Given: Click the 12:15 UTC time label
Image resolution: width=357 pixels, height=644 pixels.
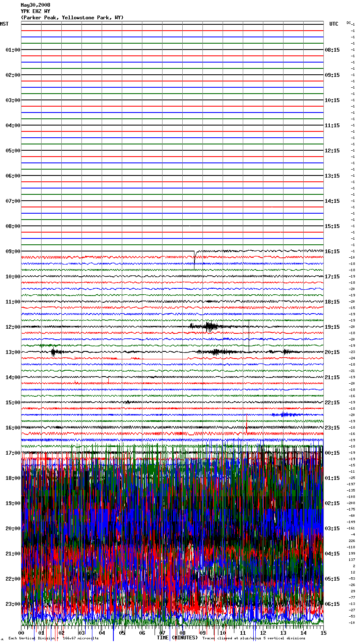Looking at the screenshot, I should pyautogui.click(x=332, y=151).
